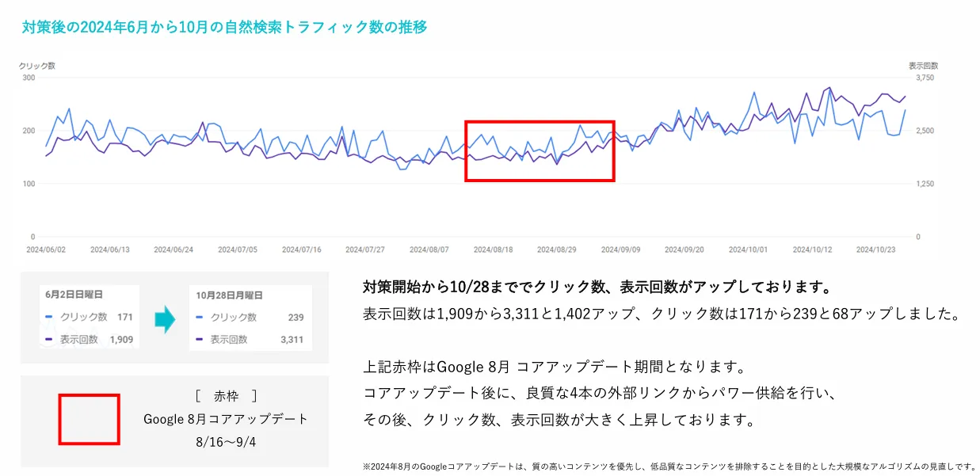
Task: Click the [ 赤枠 ] legend heading
Action: pos(226,396)
